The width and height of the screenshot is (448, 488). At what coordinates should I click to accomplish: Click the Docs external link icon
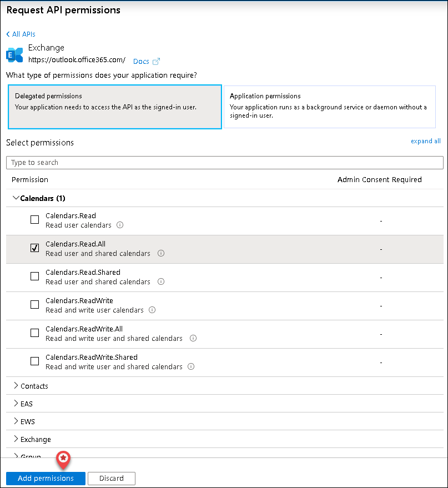[156, 62]
